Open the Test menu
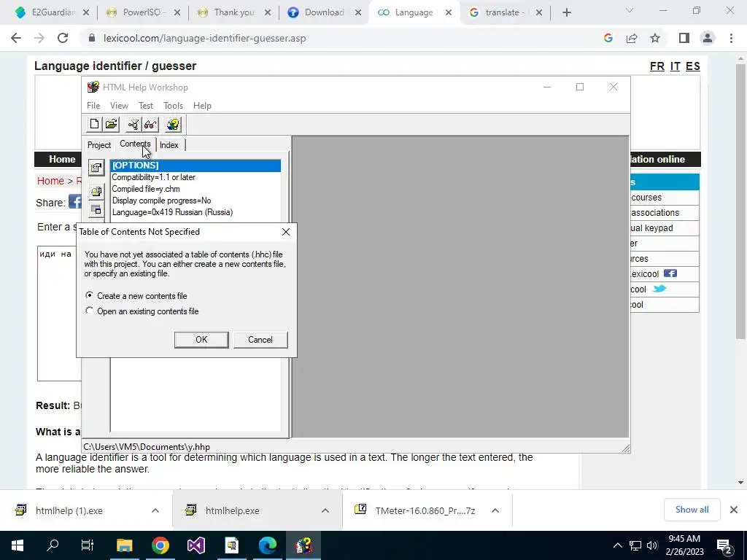The image size is (747, 560). coord(146,106)
